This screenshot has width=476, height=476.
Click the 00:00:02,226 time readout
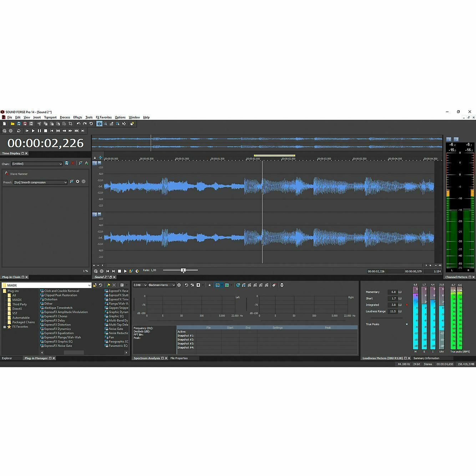tap(45, 143)
